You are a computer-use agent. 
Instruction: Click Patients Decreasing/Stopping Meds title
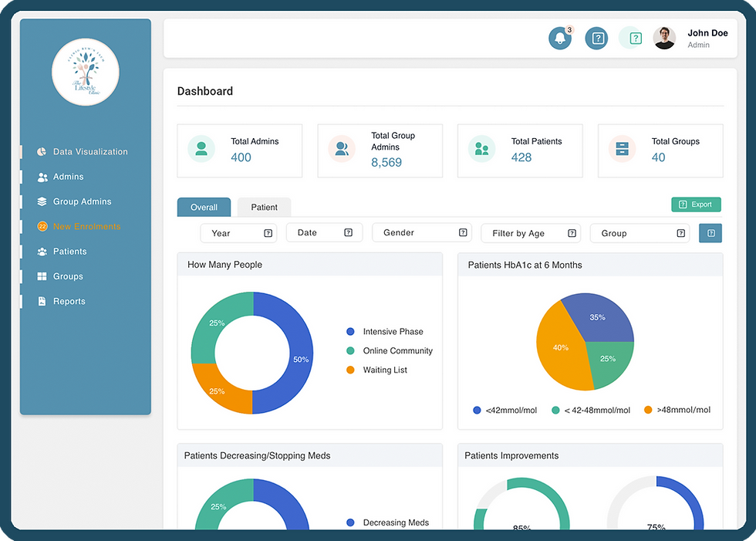coord(257,455)
